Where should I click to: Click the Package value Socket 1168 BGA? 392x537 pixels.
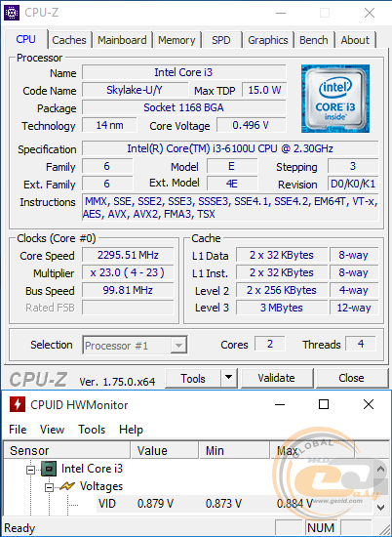coord(183,107)
